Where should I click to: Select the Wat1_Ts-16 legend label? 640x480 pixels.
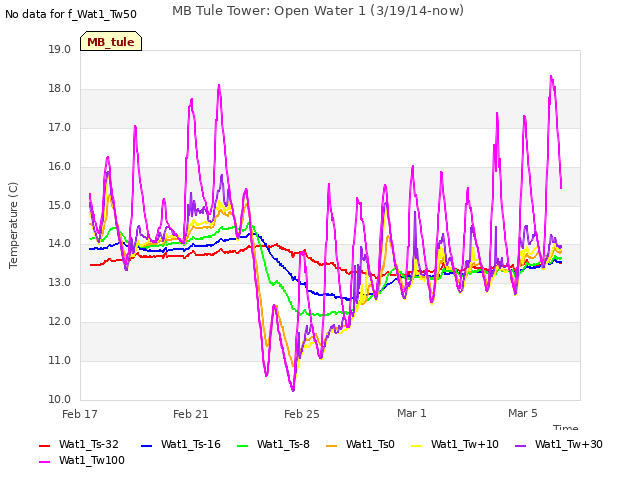(x=191, y=444)
